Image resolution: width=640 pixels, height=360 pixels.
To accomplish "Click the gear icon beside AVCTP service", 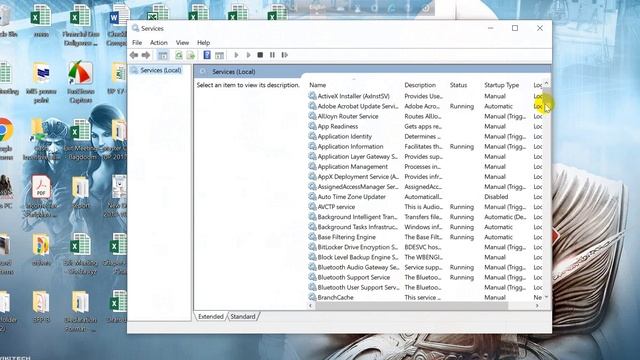I will click(312, 207).
